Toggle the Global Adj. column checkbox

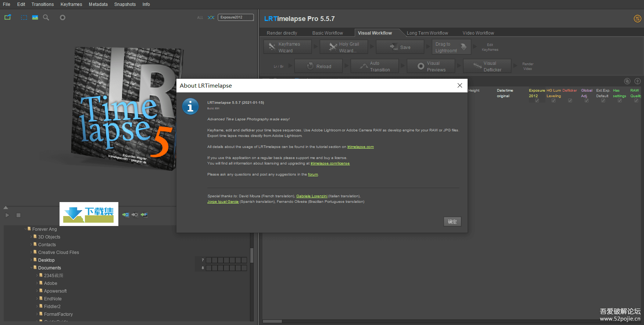pos(587,100)
